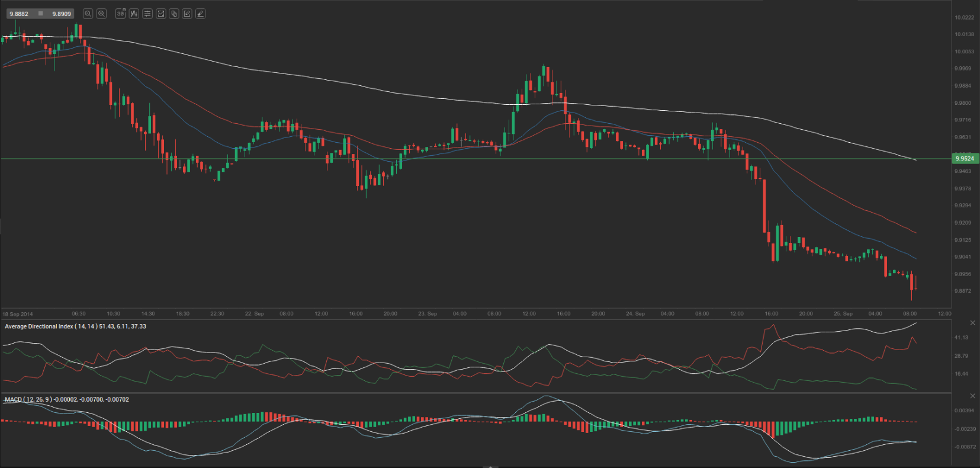Click the zoom out magnifier icon
980x468 pixels.
point(88,14)
